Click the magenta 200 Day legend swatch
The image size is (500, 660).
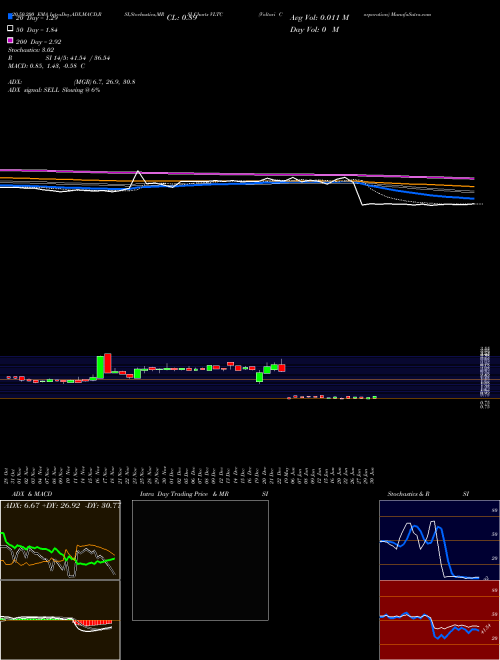[10, 40]
